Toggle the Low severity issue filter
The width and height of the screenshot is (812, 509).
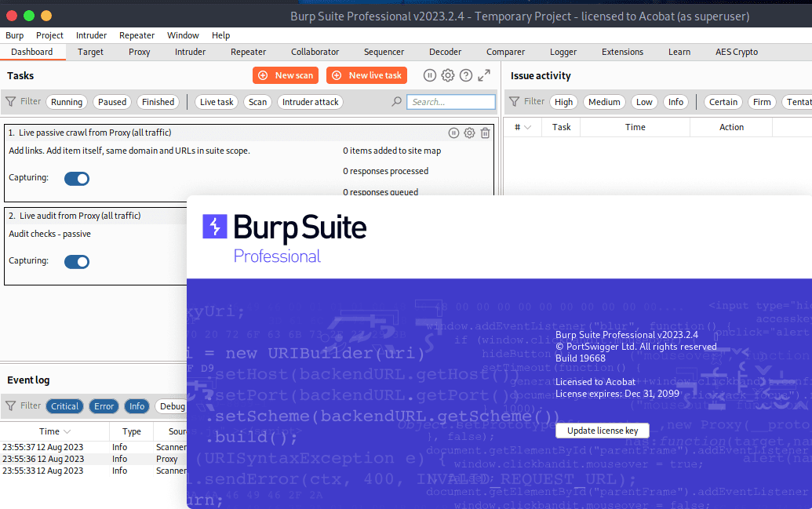click(644, 102)
